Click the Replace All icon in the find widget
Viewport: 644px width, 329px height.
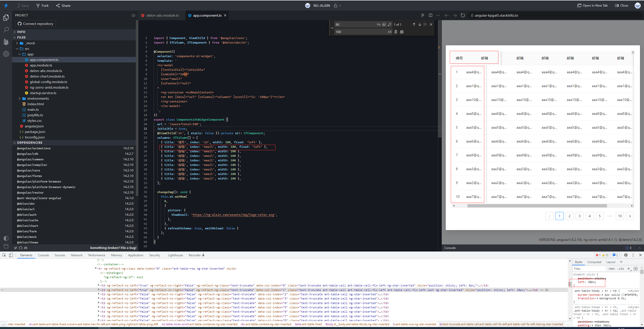tap(401, 32)
